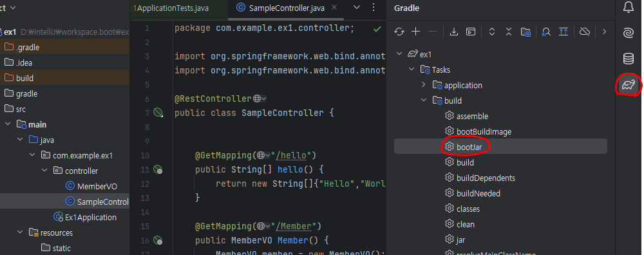The image size is (644, 255).
Task: Click gutter icon beside class SampleController
Action: pyautogui.click(x=158, y=113)
